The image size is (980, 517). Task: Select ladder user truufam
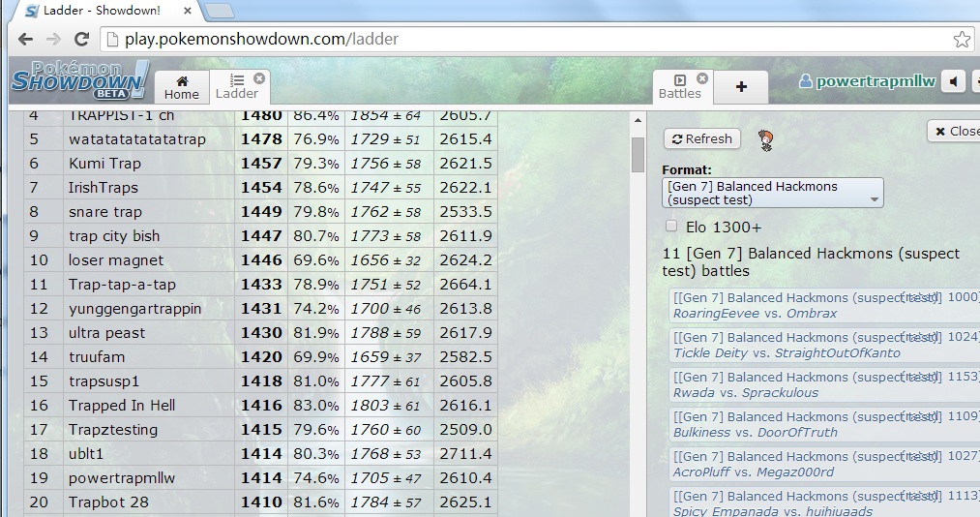pos(96,357)
